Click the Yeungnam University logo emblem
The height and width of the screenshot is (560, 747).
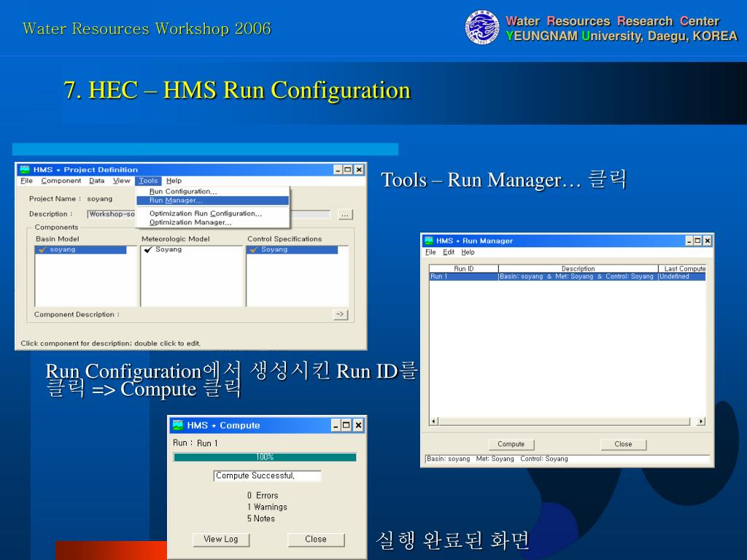click(x=482, y=28)
